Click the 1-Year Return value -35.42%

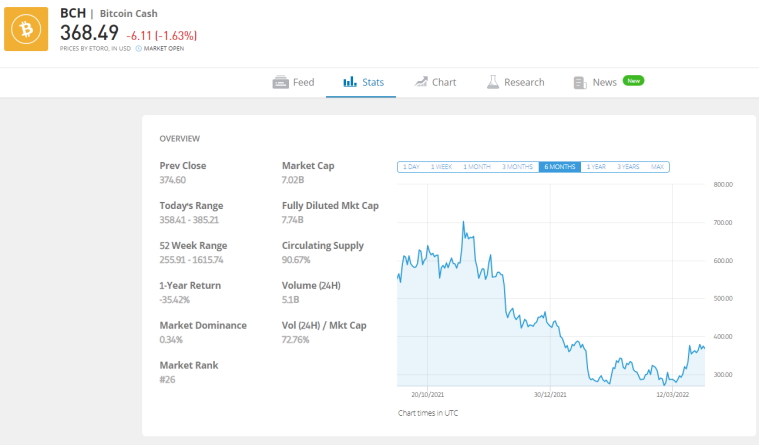175,300
